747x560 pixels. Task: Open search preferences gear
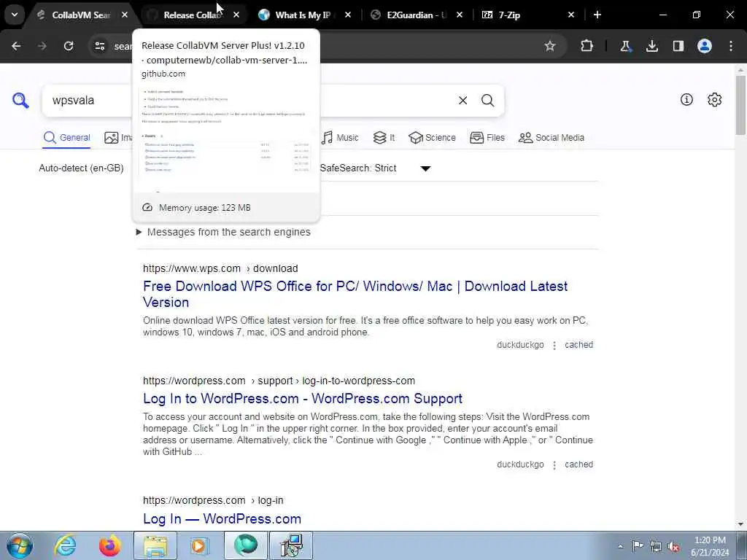pos(715,99)
